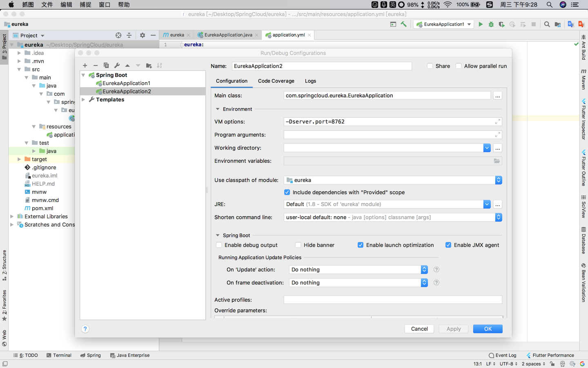
Task: Copy configuration icon in dialog toolbar
Action: pyautogui.click(x=106, y=65)
